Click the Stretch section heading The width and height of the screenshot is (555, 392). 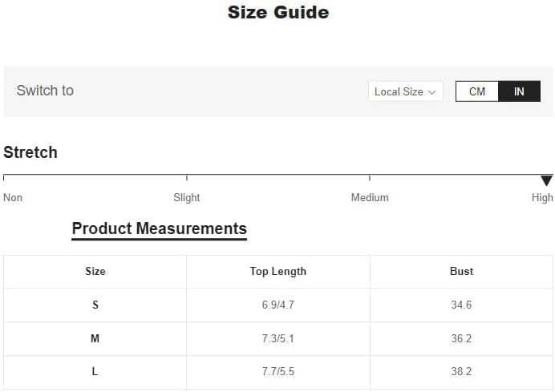[x=30, y=152]
